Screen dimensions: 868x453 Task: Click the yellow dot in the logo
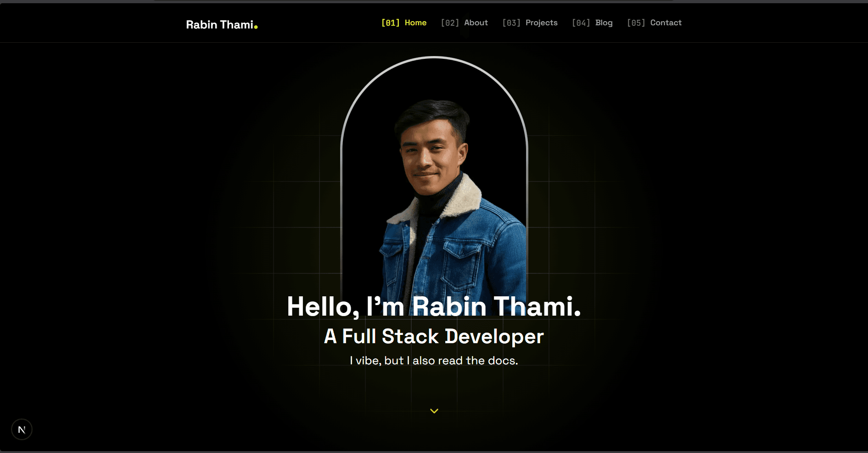pyautogui.click(x=257, y=26)
